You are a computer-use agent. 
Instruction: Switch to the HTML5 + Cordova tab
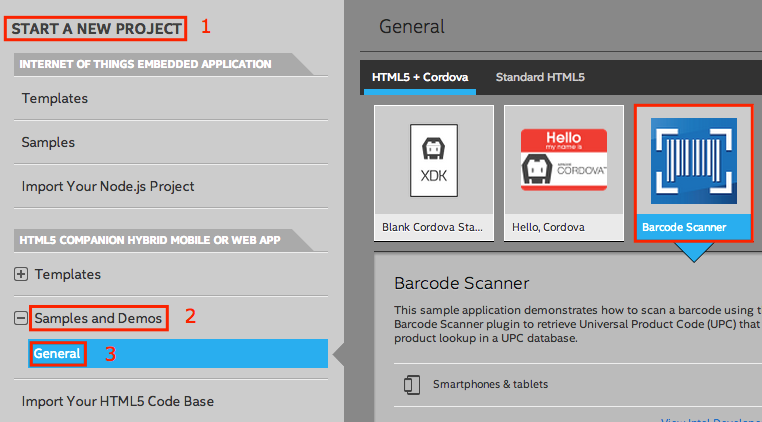point(420,77)
